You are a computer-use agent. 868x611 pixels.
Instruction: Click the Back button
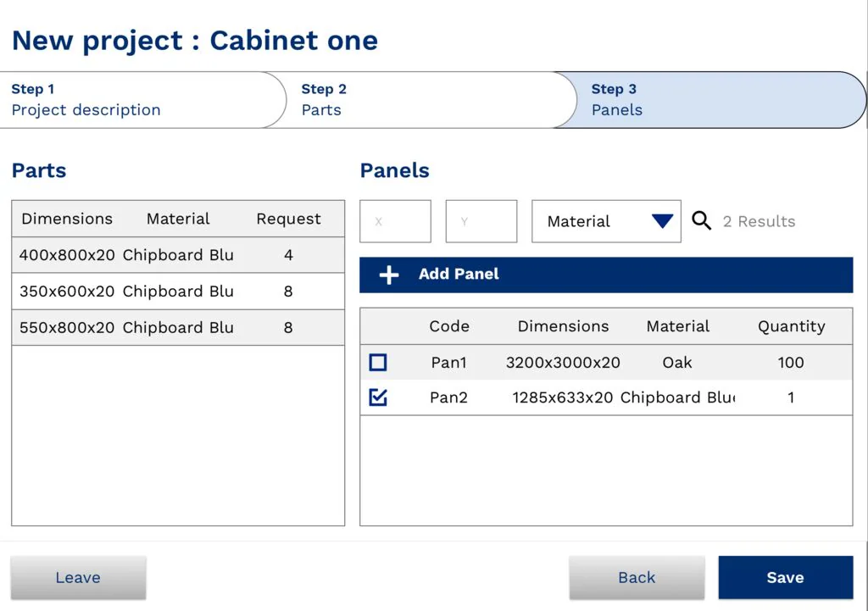coord(637,578)
